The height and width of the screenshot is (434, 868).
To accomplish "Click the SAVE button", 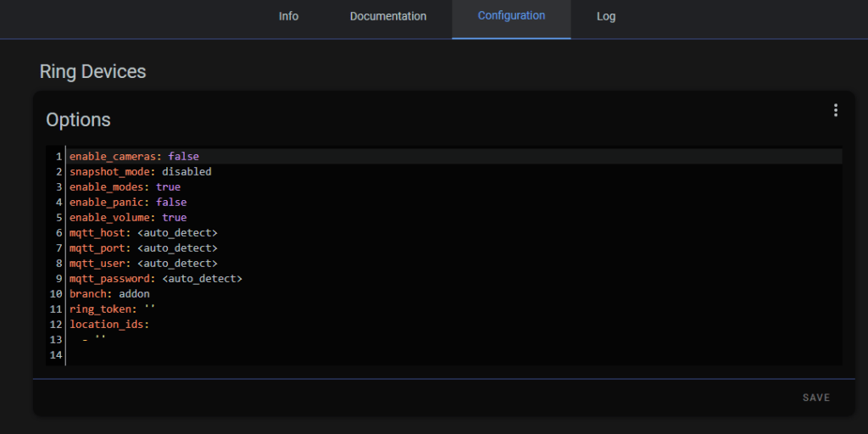I will pos(816,398).
